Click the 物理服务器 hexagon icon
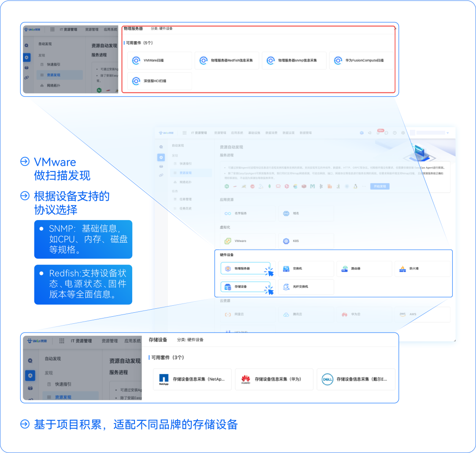 (x=228, y=269)
